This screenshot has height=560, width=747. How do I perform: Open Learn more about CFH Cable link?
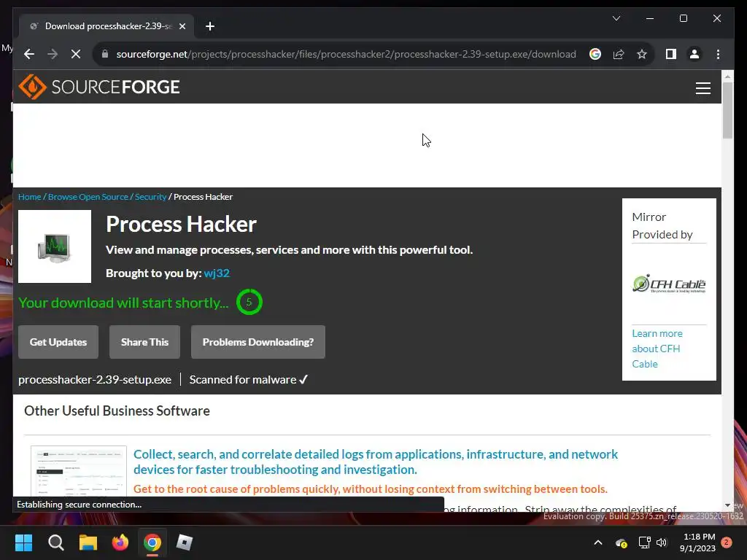[657, 349]
